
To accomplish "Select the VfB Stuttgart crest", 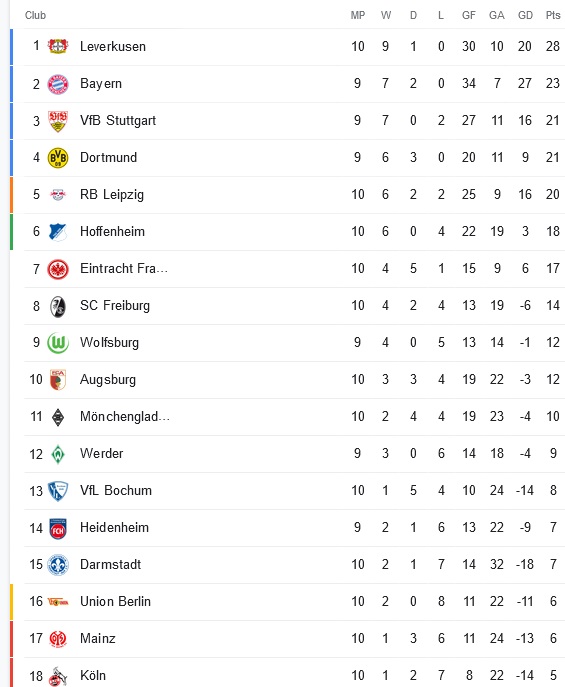I will click(x=58, y=121).
